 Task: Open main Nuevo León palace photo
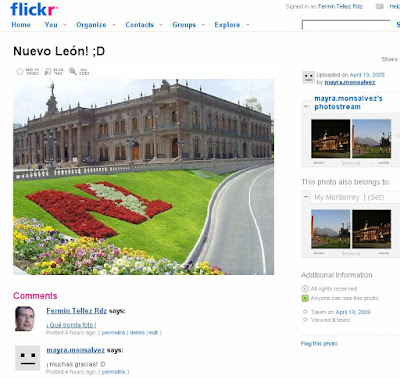click(143, 177)
